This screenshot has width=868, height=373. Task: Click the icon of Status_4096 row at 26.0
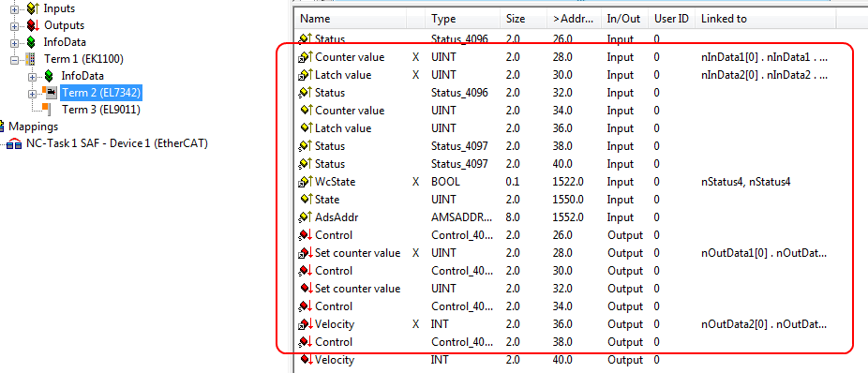306,39
